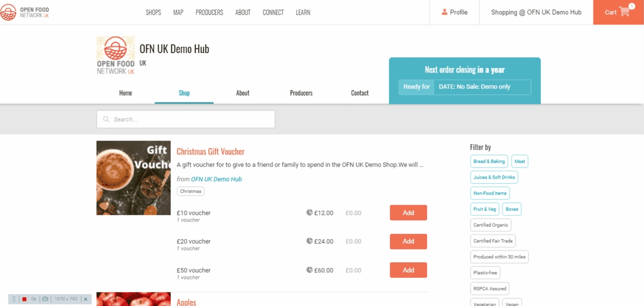
Task: Open the Apples product title
Action: (186, 302)
